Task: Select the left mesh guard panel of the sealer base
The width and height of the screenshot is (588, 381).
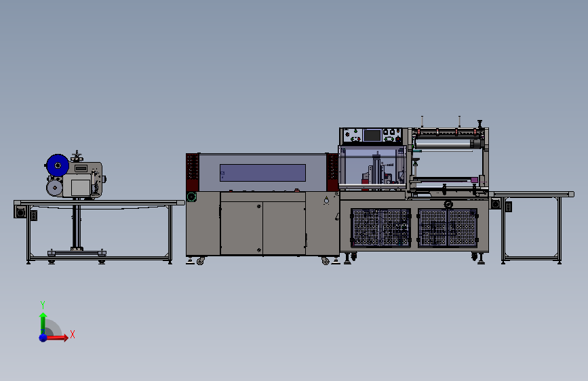Action: [x=380, y=228]
